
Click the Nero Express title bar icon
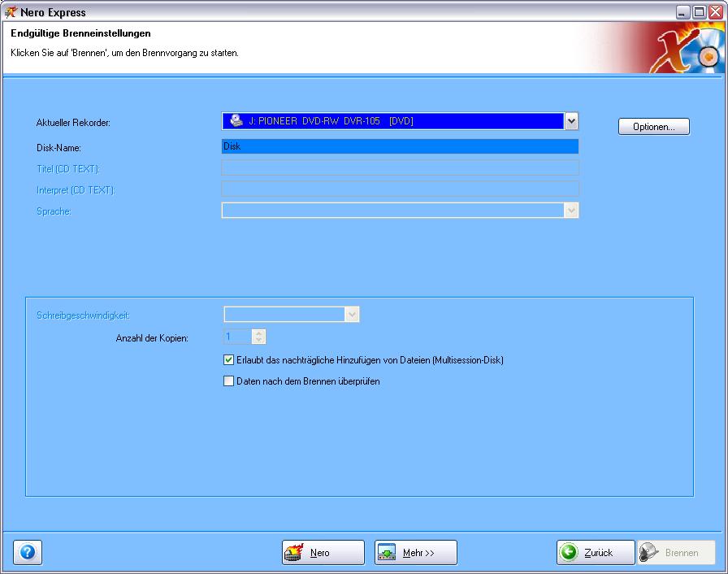(11, 12)
